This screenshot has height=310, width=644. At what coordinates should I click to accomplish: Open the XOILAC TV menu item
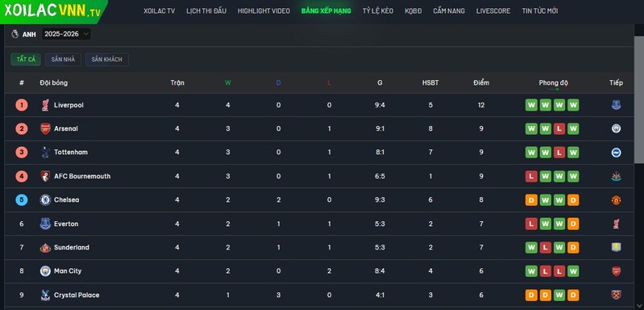tap(159, 11)
